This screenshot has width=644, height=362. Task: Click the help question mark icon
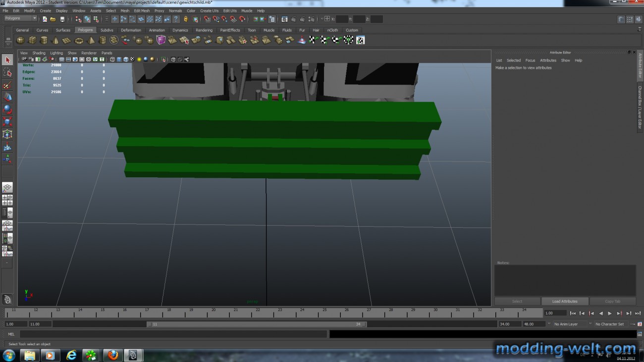coord(176,19)
